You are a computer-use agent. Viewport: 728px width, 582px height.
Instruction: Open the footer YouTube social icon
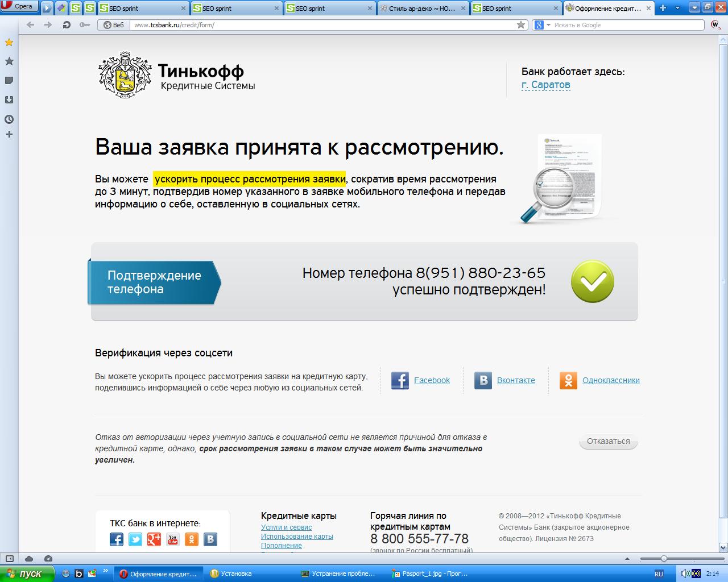click(x=173, y=539)
